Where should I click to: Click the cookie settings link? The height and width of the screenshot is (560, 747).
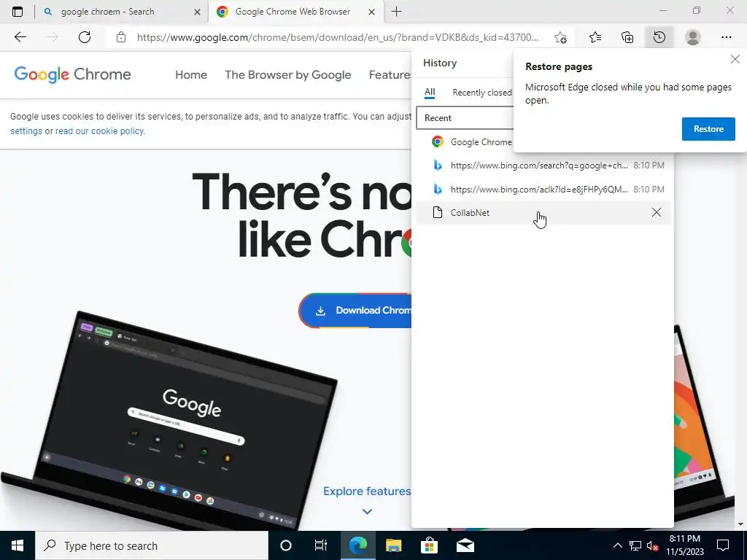click(26, 131)
